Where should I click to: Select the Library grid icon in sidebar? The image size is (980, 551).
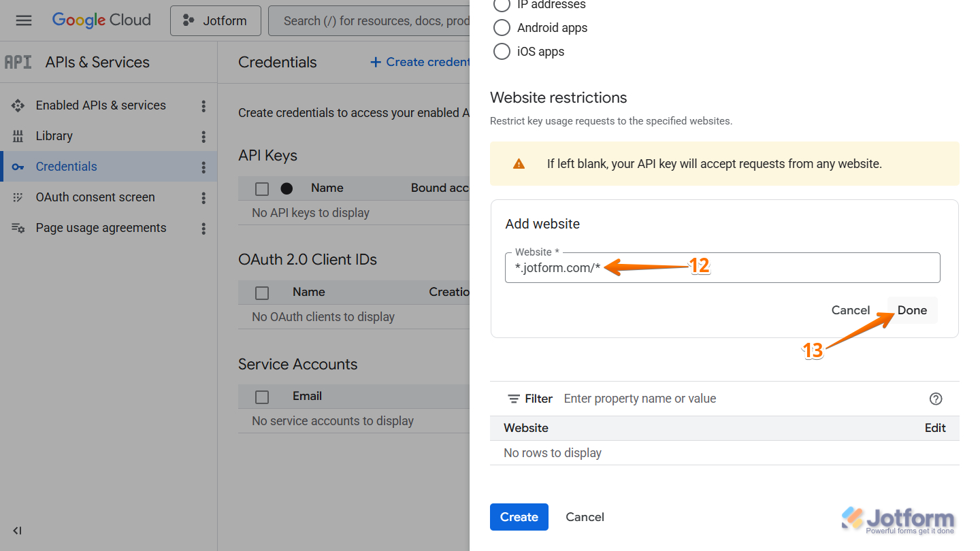click(x=18, y=135)
